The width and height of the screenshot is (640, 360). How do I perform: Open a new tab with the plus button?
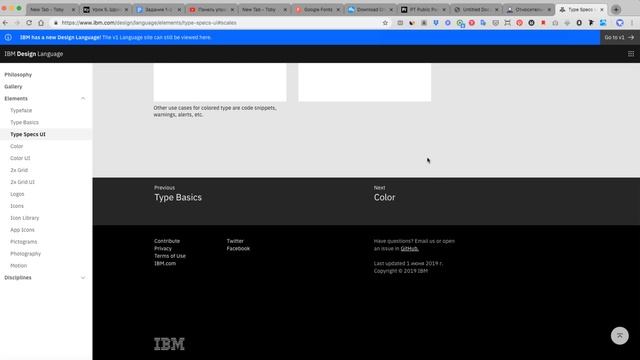tap(616, 9)
